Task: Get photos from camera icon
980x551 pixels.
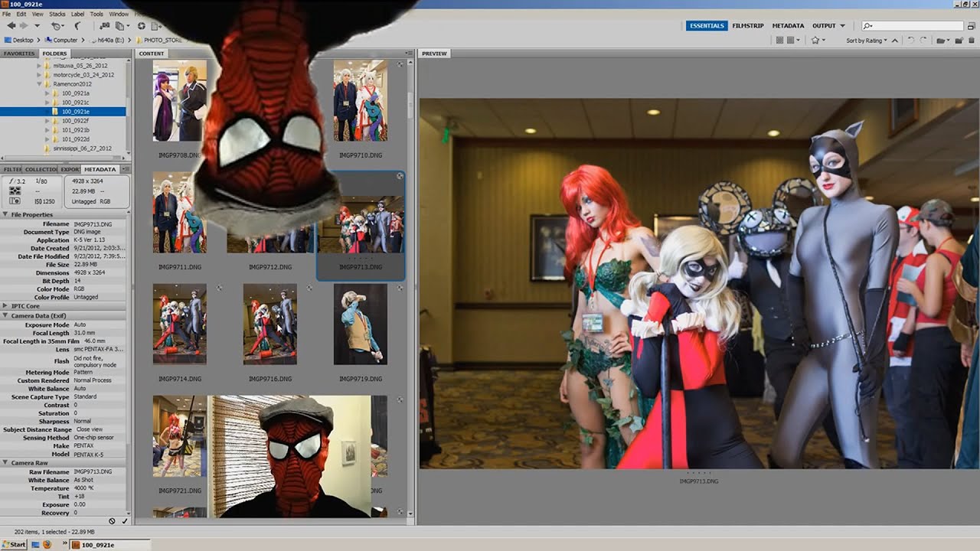Action: tap(105, 25)
